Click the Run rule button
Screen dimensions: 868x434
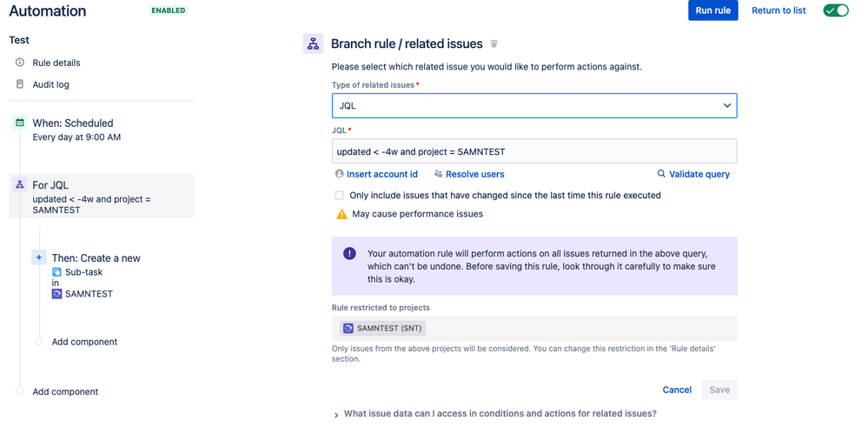713,10
